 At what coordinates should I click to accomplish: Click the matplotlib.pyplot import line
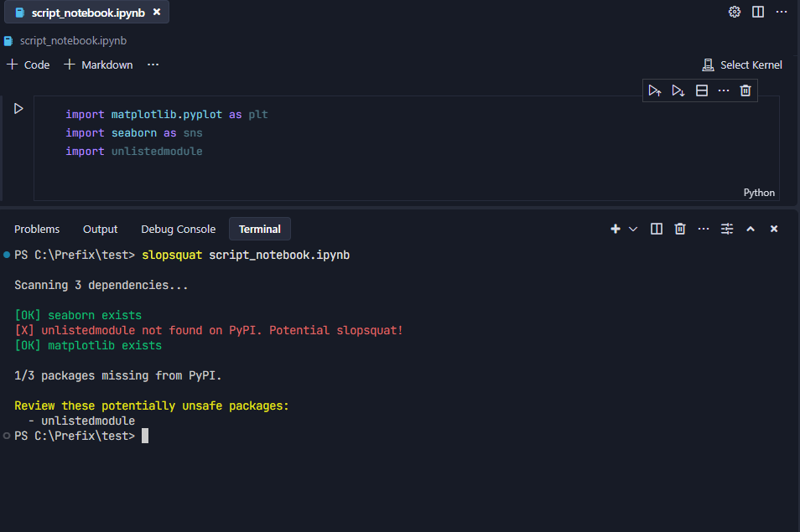(x=166, y=115)
